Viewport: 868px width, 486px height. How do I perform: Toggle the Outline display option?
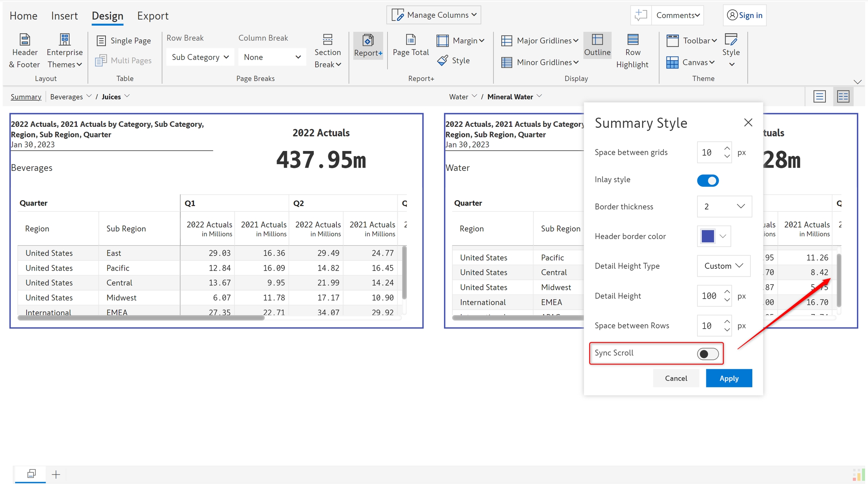(x=597, y=45)
